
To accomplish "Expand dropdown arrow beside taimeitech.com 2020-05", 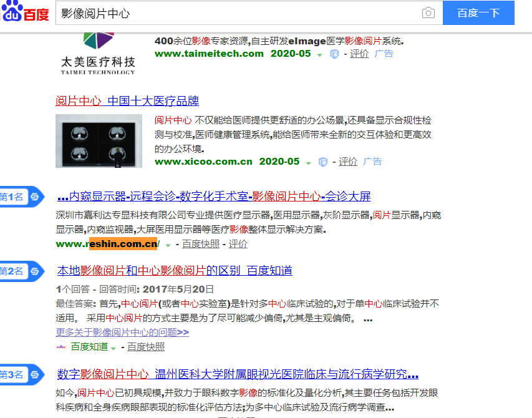I will point(319,55).
